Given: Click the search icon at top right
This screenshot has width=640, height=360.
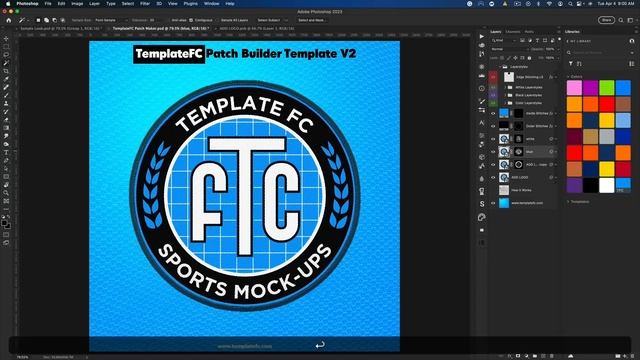Looking at the screenshot, I should [621, 20].
